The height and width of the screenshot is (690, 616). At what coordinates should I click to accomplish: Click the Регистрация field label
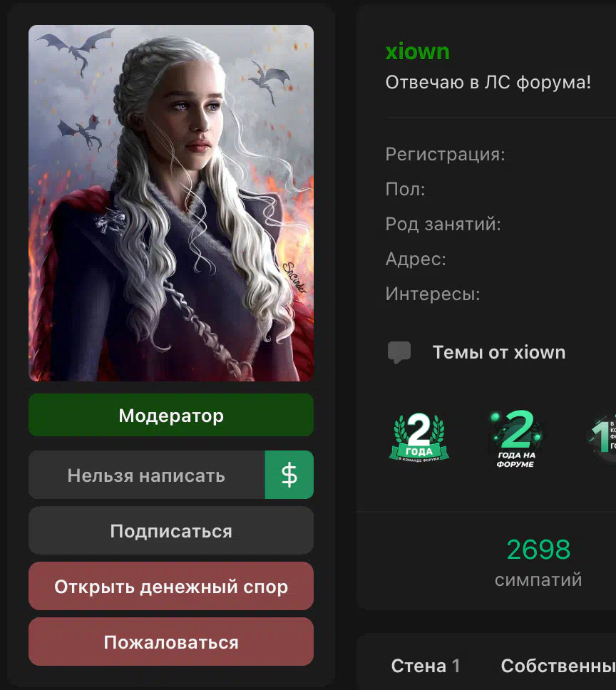[x=446, y=155]
